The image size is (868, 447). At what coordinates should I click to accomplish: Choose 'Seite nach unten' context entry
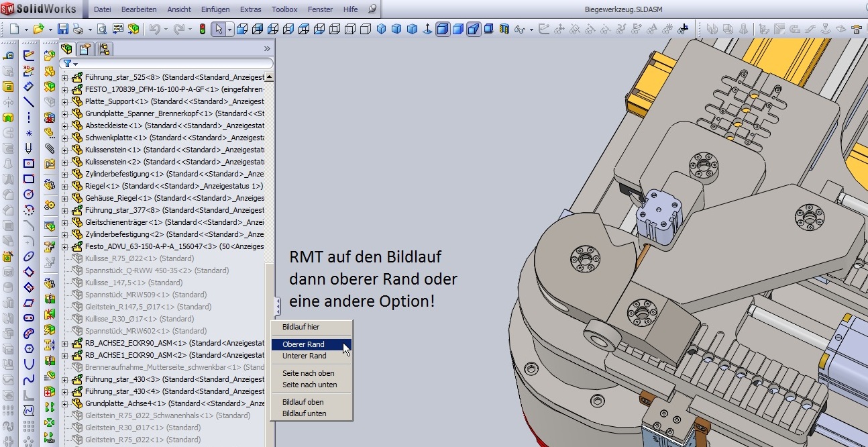pos(311,385)
